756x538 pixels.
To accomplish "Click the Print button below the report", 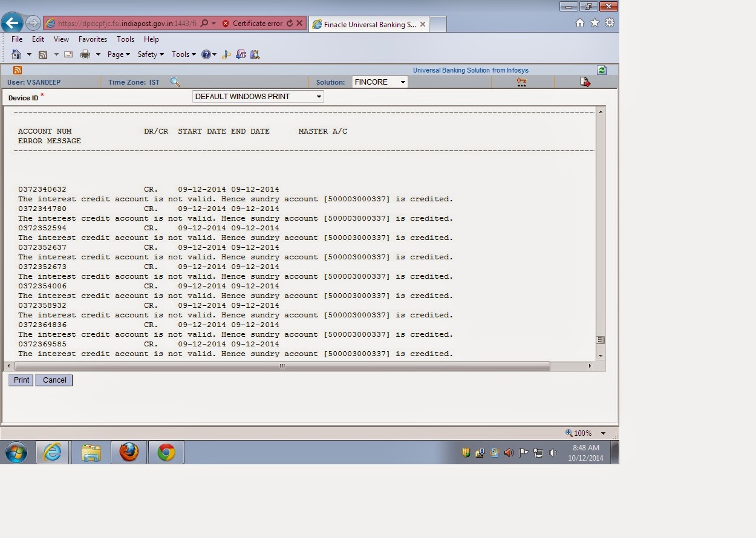I will (x=21, y=380).
